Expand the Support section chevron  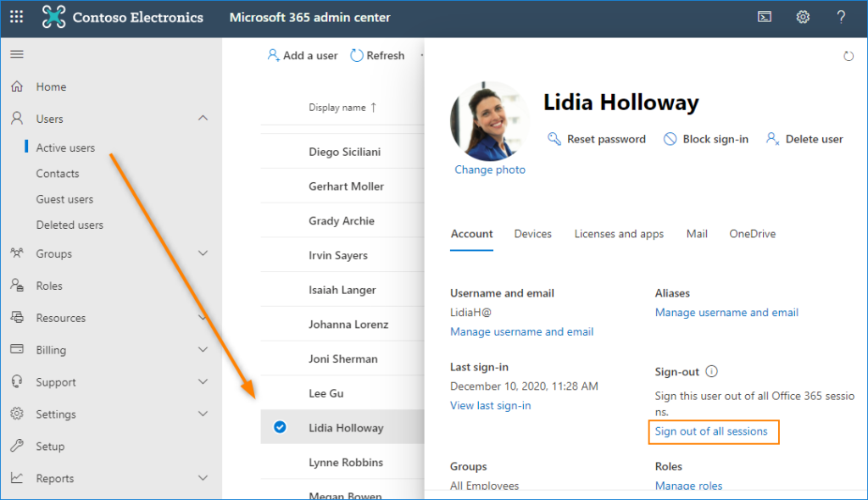click(x=203, y=381)
